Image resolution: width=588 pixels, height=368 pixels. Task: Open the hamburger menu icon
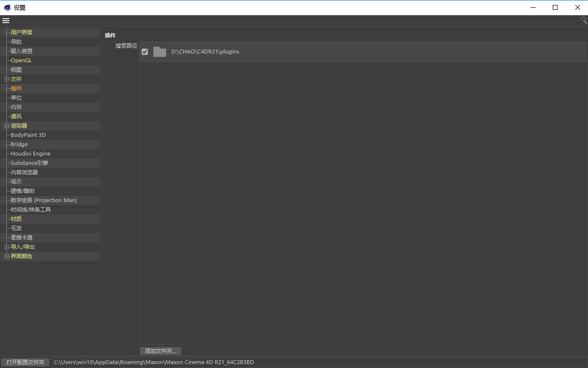(x=6, y=21)
